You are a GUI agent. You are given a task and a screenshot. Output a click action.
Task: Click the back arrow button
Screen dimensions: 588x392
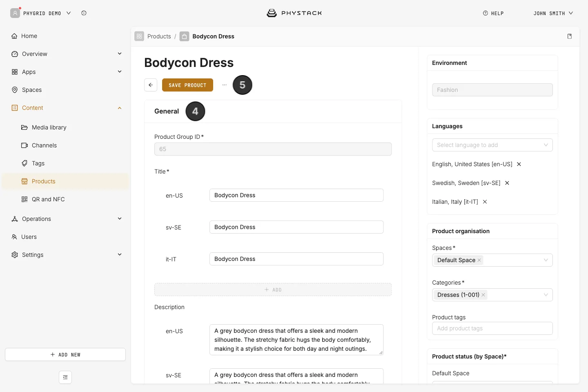click(151, 85)
